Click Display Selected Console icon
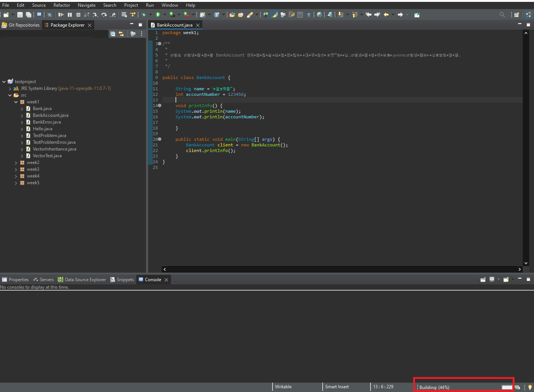This screenshot has height=392, width=534. (x=492, y=279)
